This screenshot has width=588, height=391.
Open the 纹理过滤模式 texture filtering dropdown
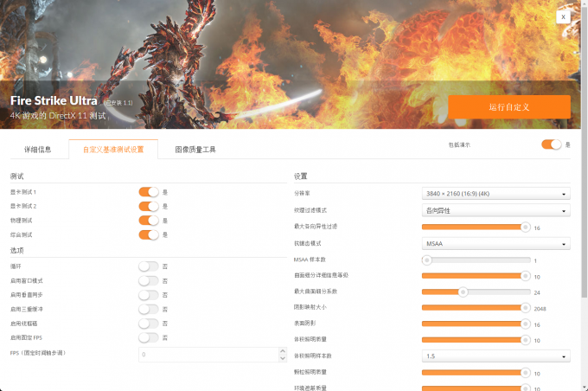pos(495,210)
